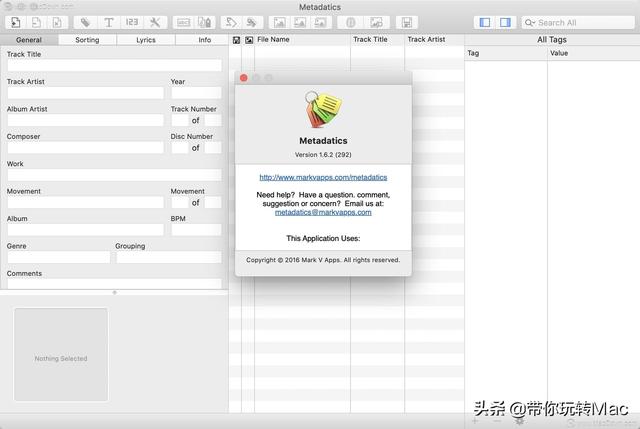The image size is (640, 429).
Task: Click the copyright Mark V Apps text
Action: 323,260
